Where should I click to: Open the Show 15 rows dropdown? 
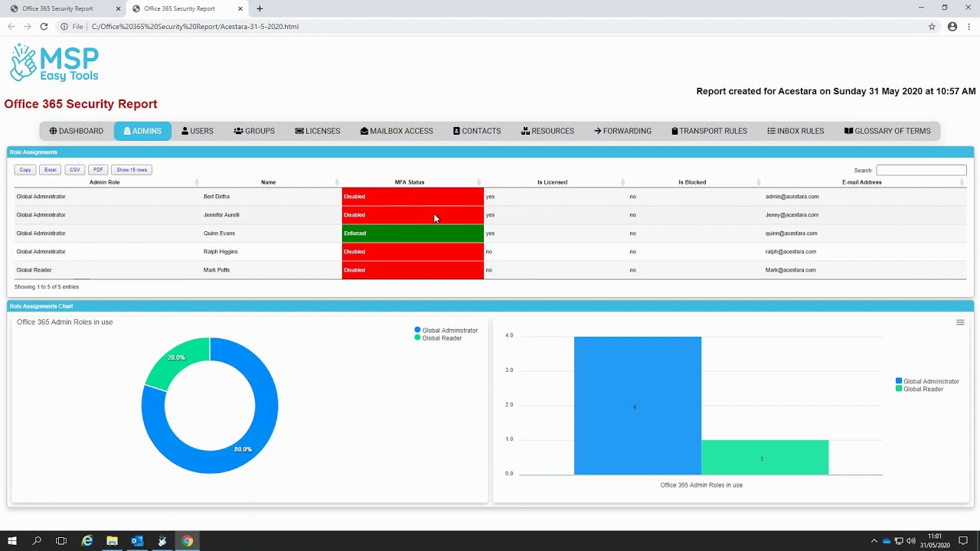132,170
